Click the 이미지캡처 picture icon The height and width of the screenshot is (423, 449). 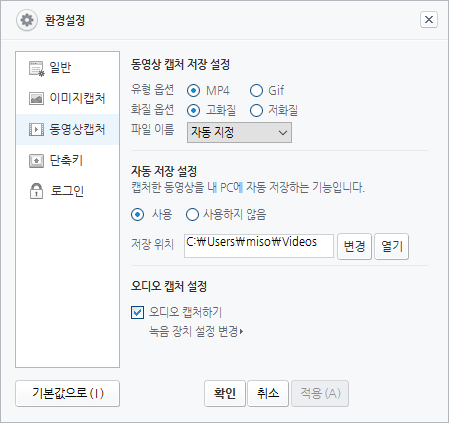pyautogui.click(x=36, y=99)
